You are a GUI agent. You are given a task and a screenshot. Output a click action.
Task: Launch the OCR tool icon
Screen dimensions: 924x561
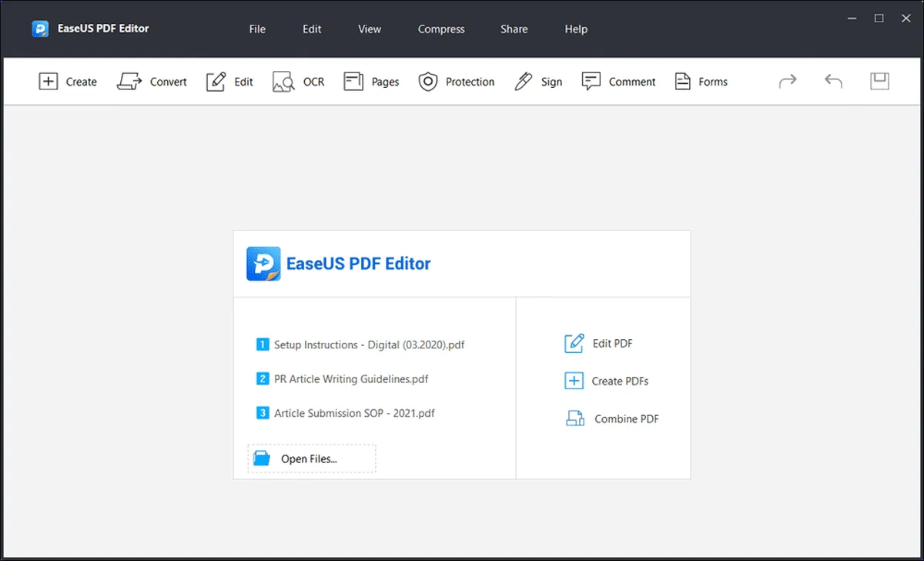(x=283, y=82)
